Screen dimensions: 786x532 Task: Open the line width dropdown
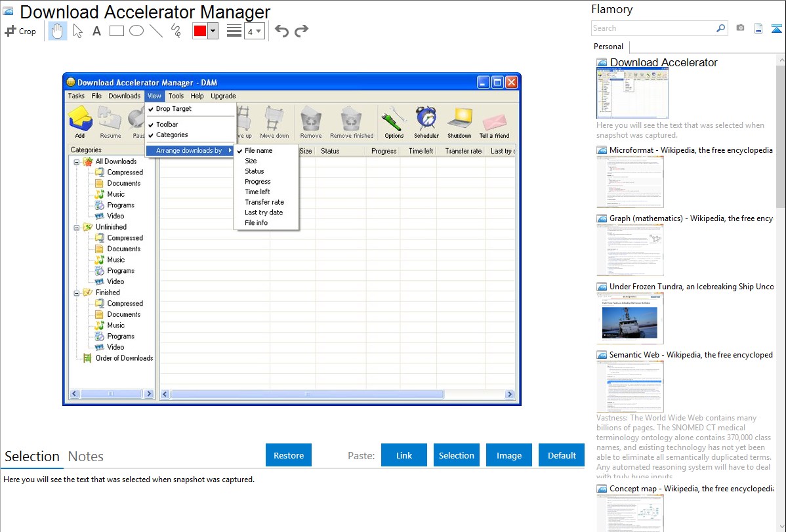click(x=254, y=31)
